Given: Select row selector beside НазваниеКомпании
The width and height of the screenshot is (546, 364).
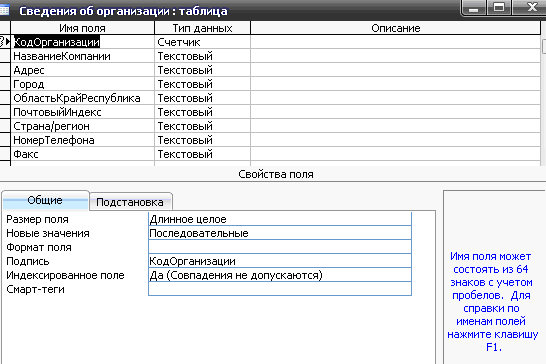Looking at the screenshot, I should 5,56.
